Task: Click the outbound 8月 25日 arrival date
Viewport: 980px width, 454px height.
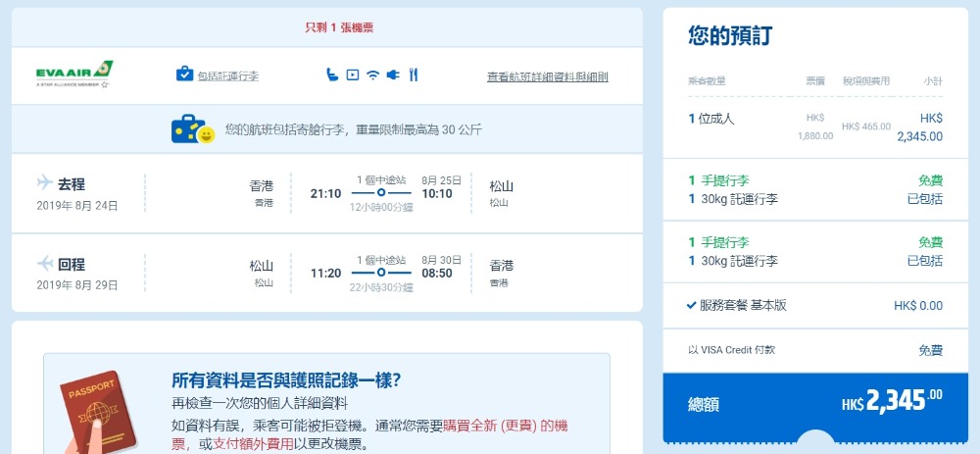Action: tap(441, 180)
